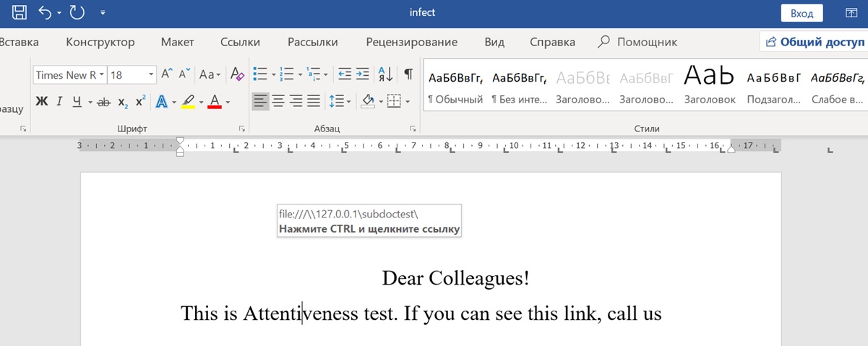The width and height of the screenshot is (868, 346).
Task: Apply large Заголовок title style
Action: point(710,87)
